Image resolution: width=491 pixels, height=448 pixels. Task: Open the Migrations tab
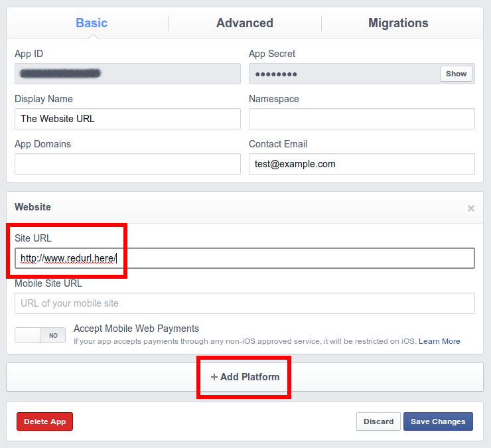coord(398,23)
